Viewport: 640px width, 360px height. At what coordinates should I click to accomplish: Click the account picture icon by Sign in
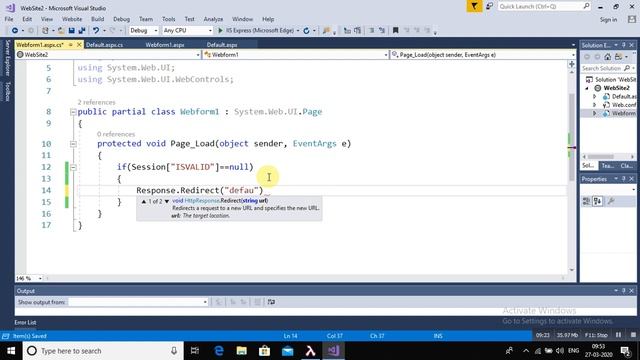coord(632,19)
